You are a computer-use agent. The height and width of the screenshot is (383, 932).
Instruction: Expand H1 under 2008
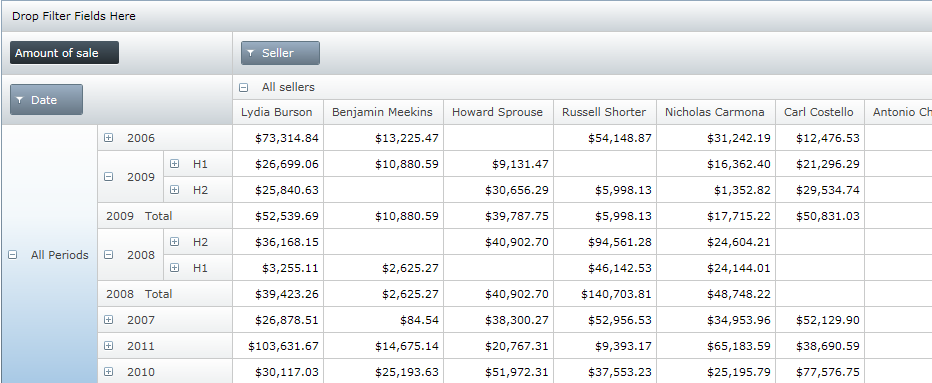174,268
